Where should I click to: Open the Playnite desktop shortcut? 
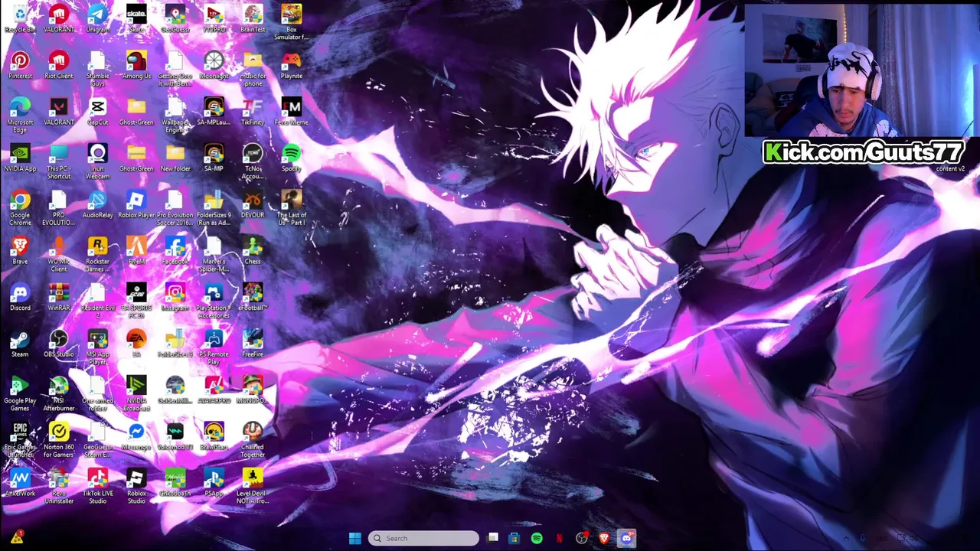[x=291, y=65]
